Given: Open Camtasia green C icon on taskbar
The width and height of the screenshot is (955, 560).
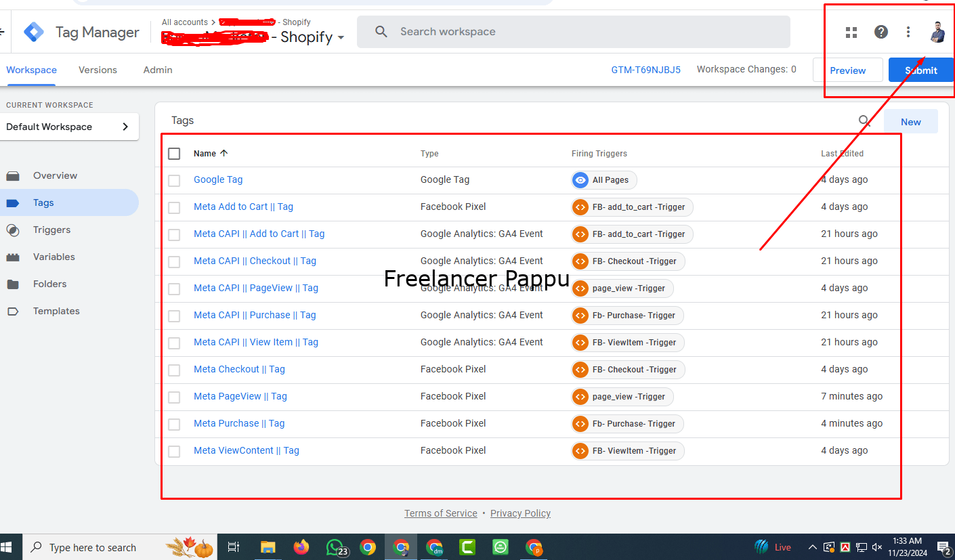Looking at the screenshot, I should [x=467, y=547].
